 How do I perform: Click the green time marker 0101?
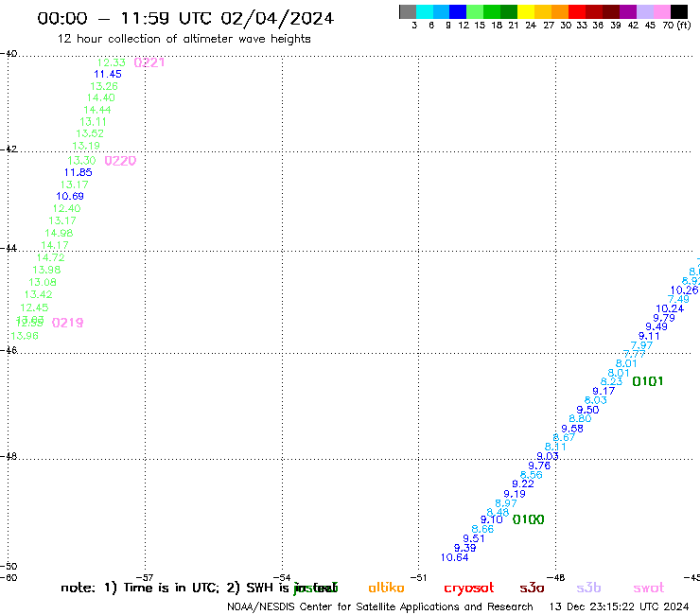(648, 381)
